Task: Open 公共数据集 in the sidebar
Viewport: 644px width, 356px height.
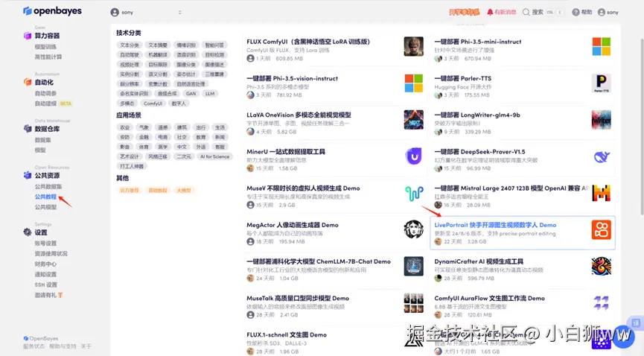Action: 48,187
